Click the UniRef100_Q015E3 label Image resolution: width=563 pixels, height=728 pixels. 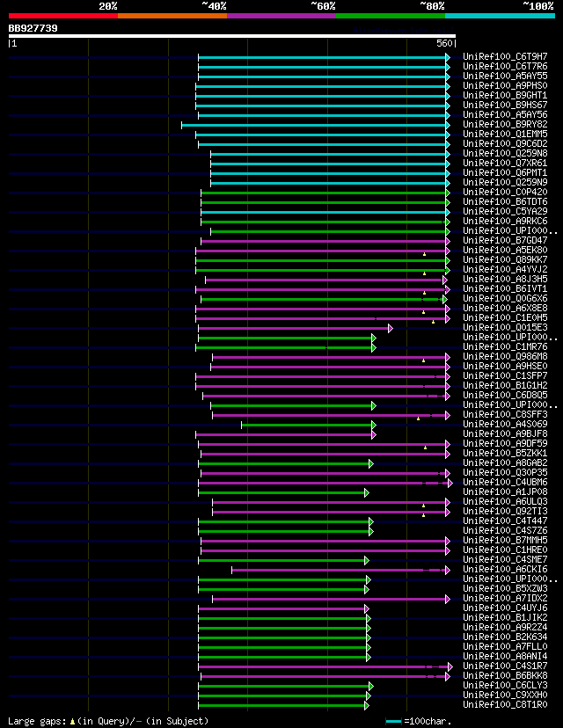505,327
